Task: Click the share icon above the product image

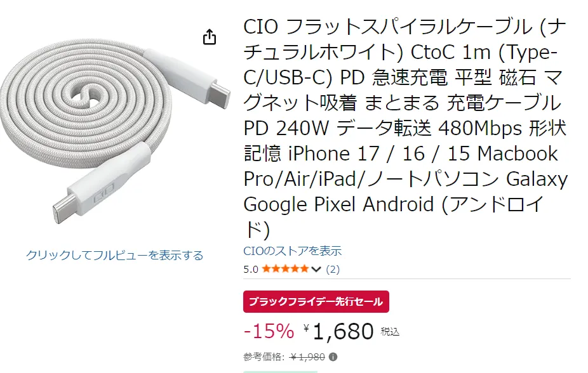Action: tap(210, 37)
